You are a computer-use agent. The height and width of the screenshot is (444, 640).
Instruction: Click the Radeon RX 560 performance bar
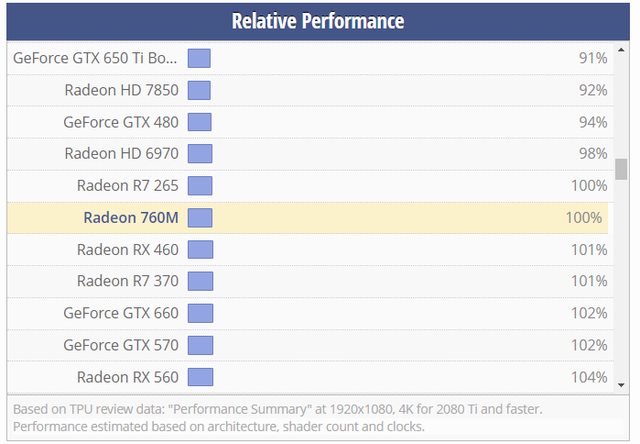(x=201, y=377)
